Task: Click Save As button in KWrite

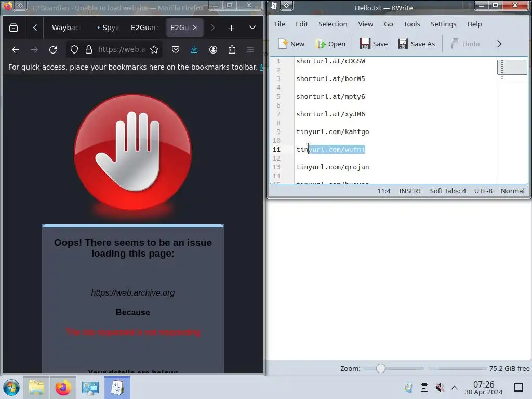Action: pyautogui.click(x=416, y=44)
